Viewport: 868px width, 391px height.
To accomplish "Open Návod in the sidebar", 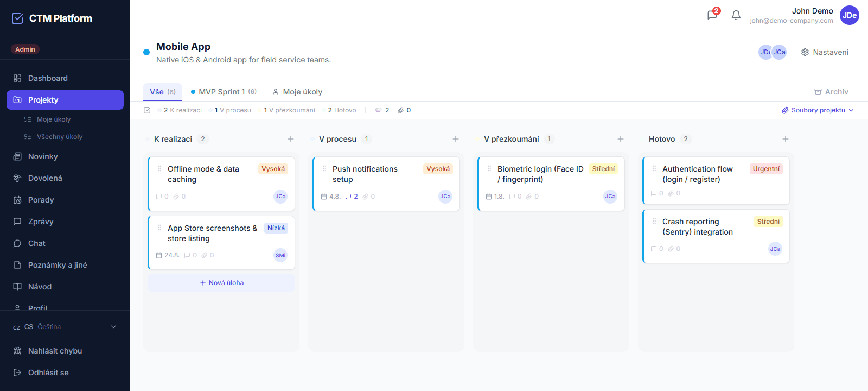I will [65, 287].
